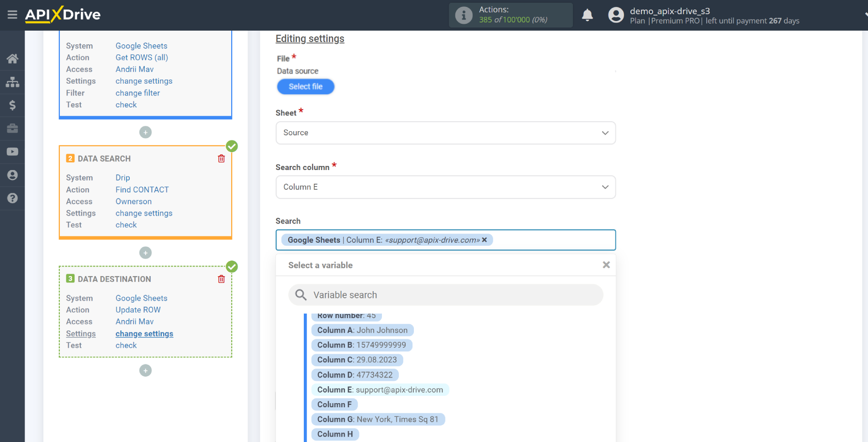
Task: Click Data Search check link
Action: pyautogui.click(x=126, y=225)
